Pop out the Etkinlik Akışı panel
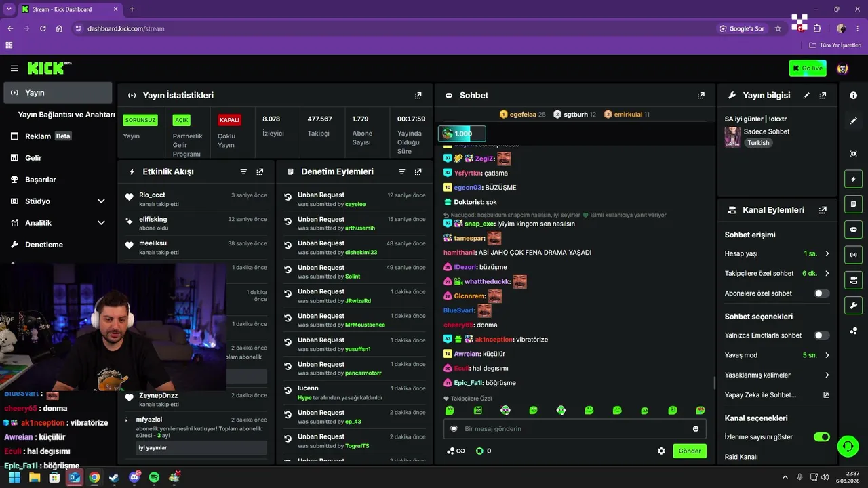868x488 pixels. (260, 172)
